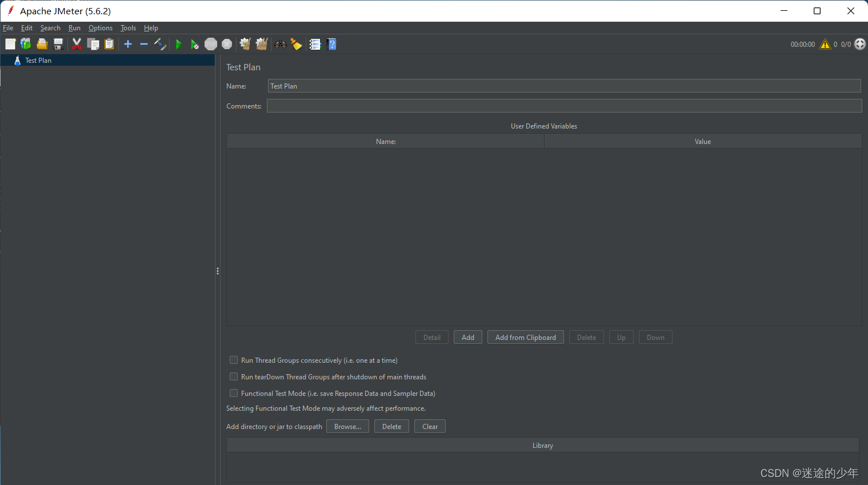Viewport: 868px width, 485px height.
Task: Enable Functional Test Mode checkbox
Action: click(234, 393)
